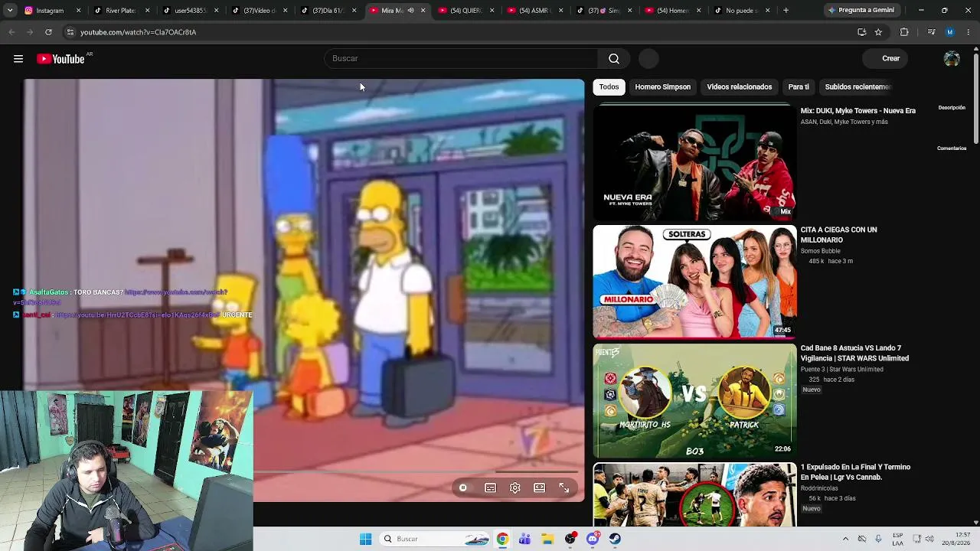Enter fullscreen in the video player
The image size is (980, 551).
pos(564,488)
